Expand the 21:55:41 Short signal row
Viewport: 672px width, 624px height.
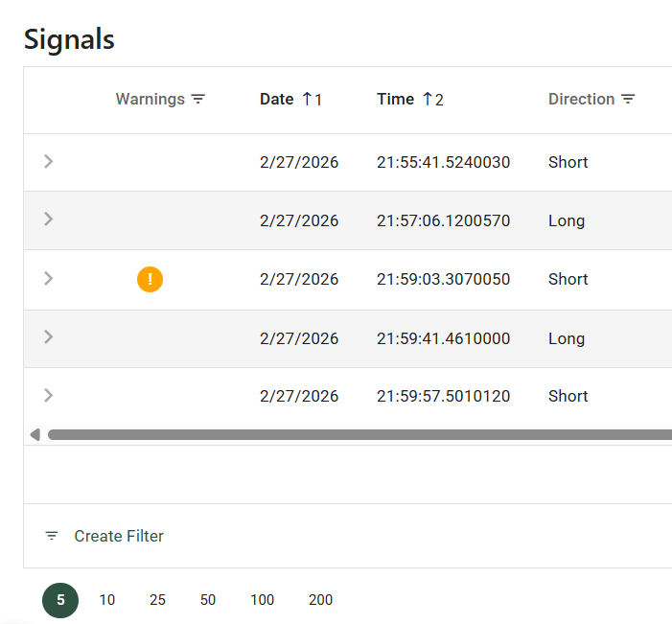tap(49, 161)
